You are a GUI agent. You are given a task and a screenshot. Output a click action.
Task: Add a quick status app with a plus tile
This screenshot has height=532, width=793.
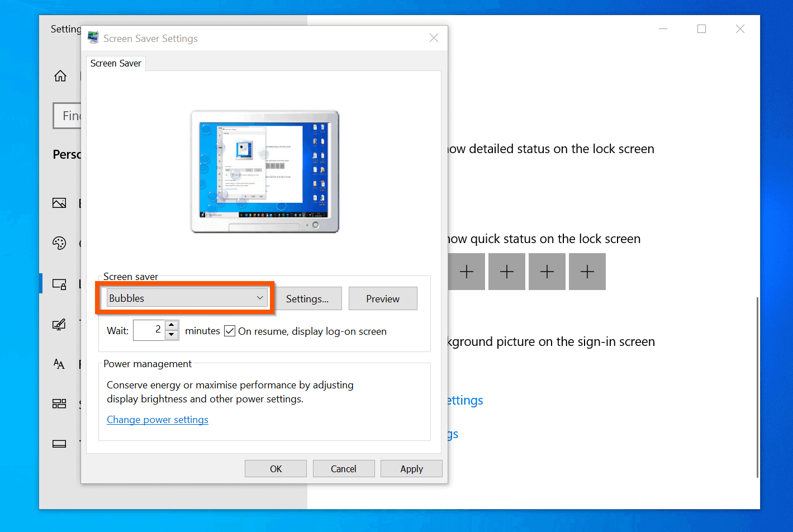coord(467,272)
